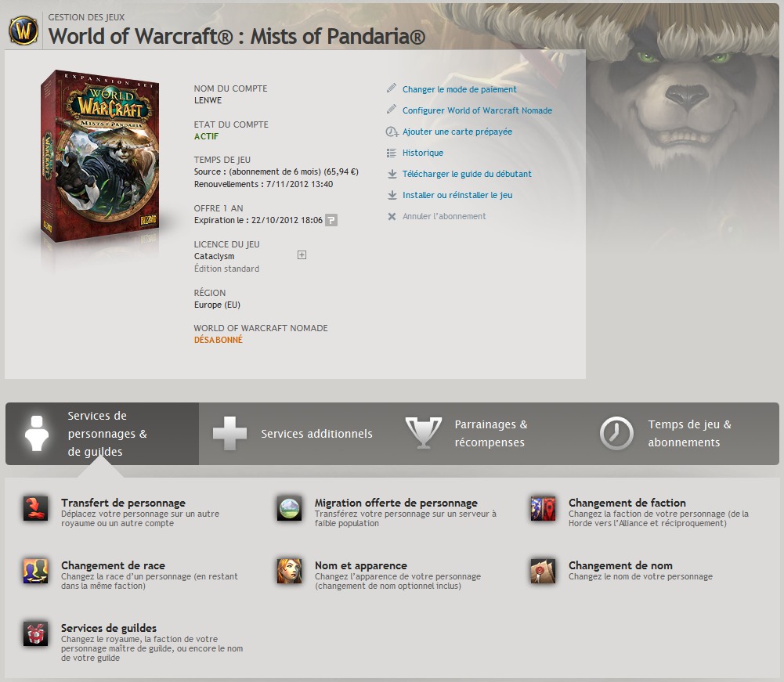Viewport: 784px width, 682px height.
Task: Click Installer ou réinstaller le jeu
Action: 457,195
